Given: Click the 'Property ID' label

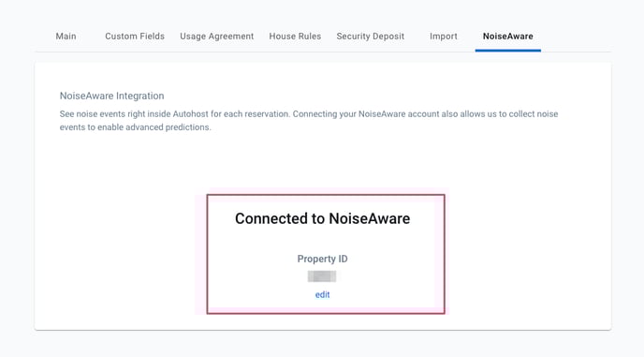Looking at the screenshot, I should pyautogui.click(x=322, y=259).
